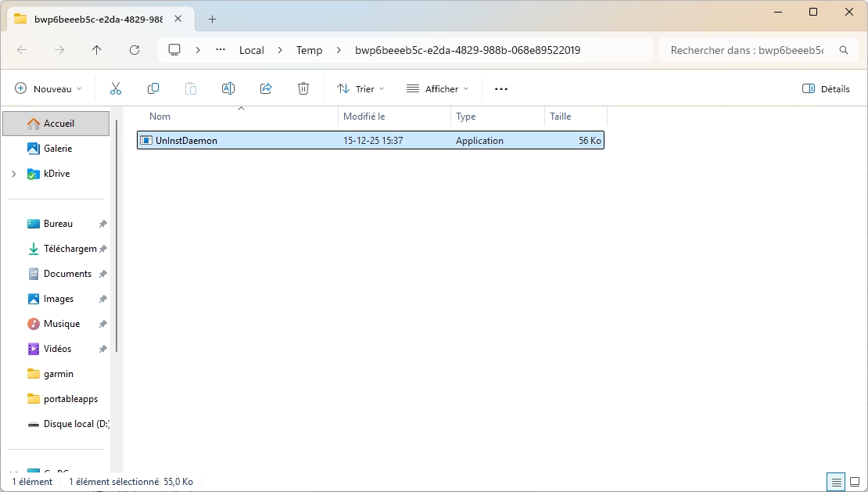Click the Share icon in toolbar
Viewport: 868px width, 492px height.
[266, 89]
